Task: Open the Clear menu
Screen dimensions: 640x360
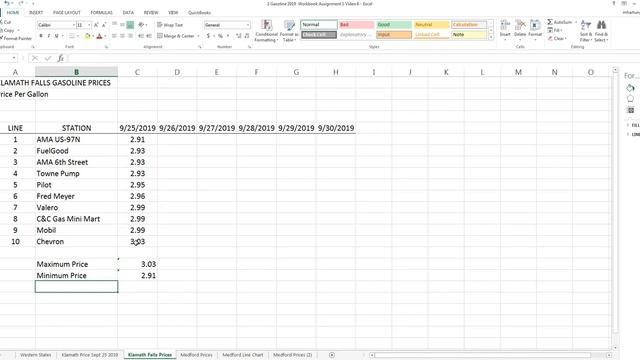Action: pyautogui.click(x=557, y=38)
